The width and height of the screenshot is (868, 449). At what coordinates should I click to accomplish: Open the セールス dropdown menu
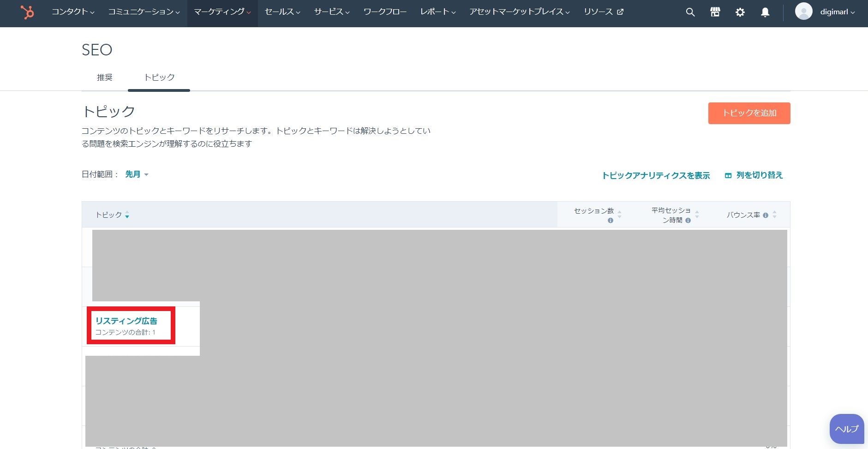[282, 12]
